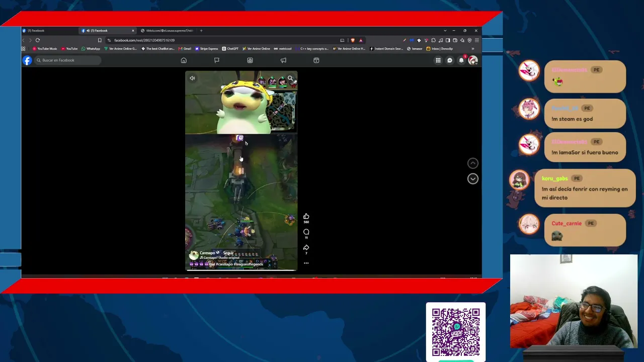This screenshot has height=362, width=644.
Task: Reload the current page
Action: 38,40
